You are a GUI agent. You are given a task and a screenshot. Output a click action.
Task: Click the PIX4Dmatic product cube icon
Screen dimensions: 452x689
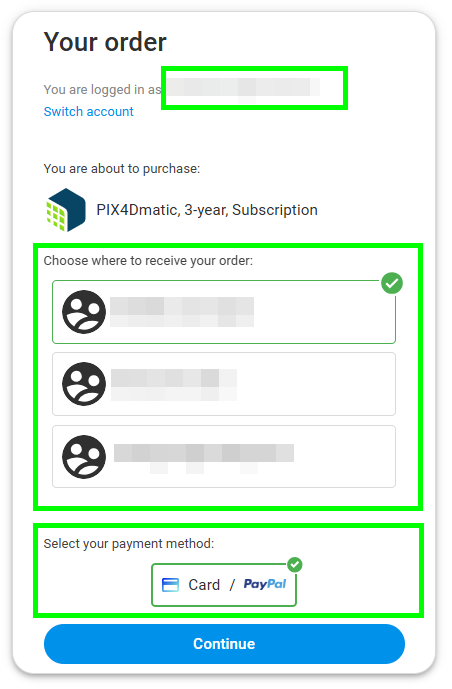click(x=66, y=210)
